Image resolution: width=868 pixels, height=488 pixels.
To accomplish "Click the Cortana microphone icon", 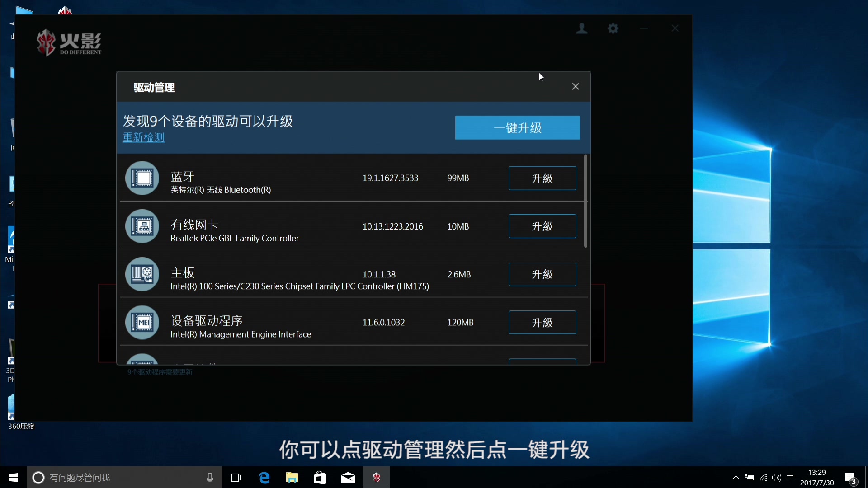I will point(210,477).
